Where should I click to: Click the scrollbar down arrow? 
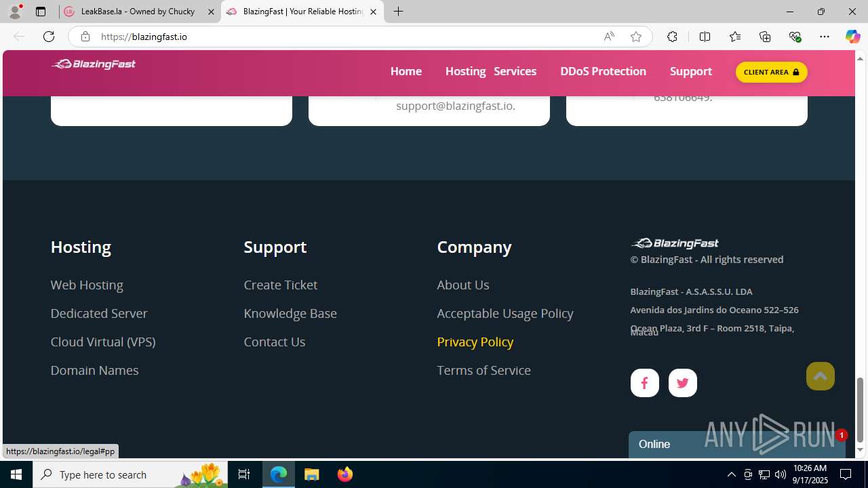pyautogui.click(x=860, y=450)
